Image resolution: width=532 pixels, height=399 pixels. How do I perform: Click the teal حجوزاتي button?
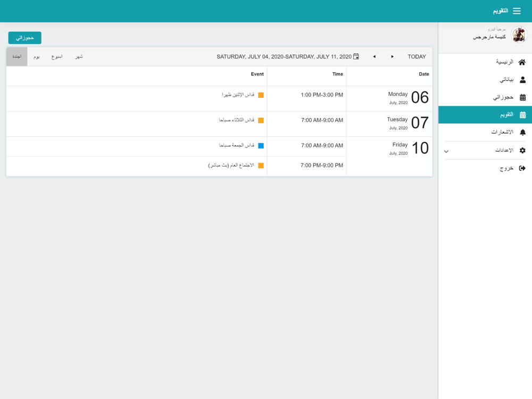point(25,38)
